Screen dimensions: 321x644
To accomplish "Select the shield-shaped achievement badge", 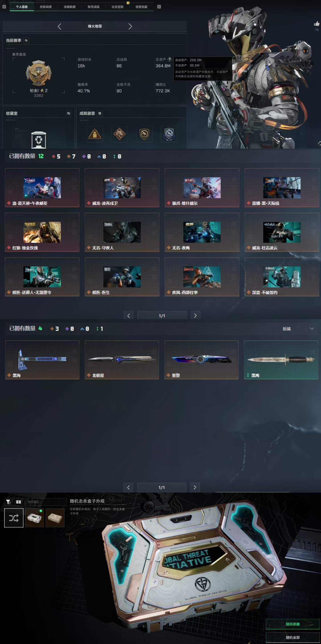I will point(144,134).
